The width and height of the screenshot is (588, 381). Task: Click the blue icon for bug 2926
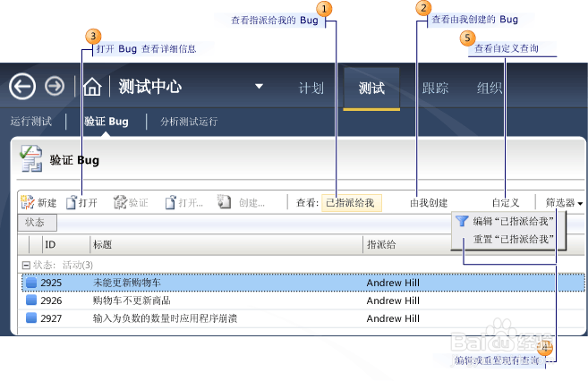[x=31, y=301]
